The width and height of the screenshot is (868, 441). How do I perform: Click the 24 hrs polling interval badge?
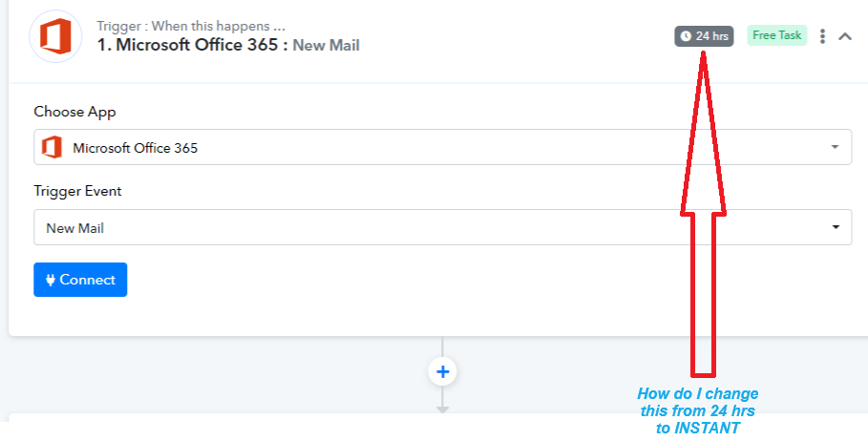[704, 36]
